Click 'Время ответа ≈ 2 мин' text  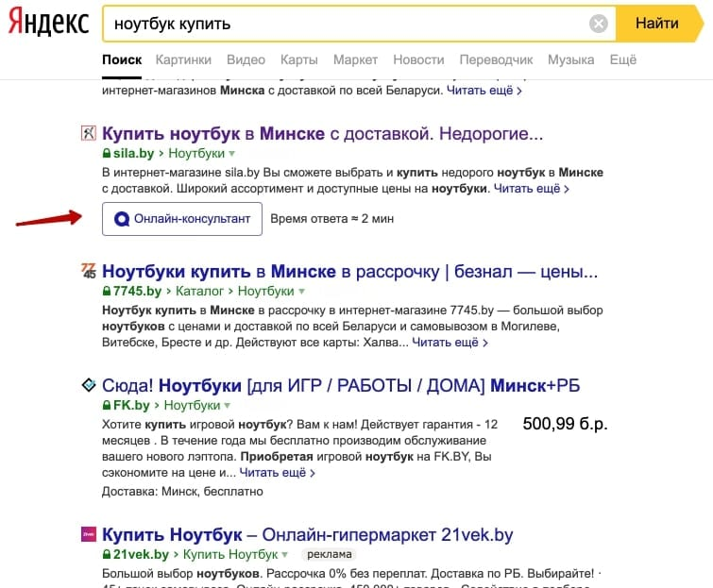coord(331,219)
